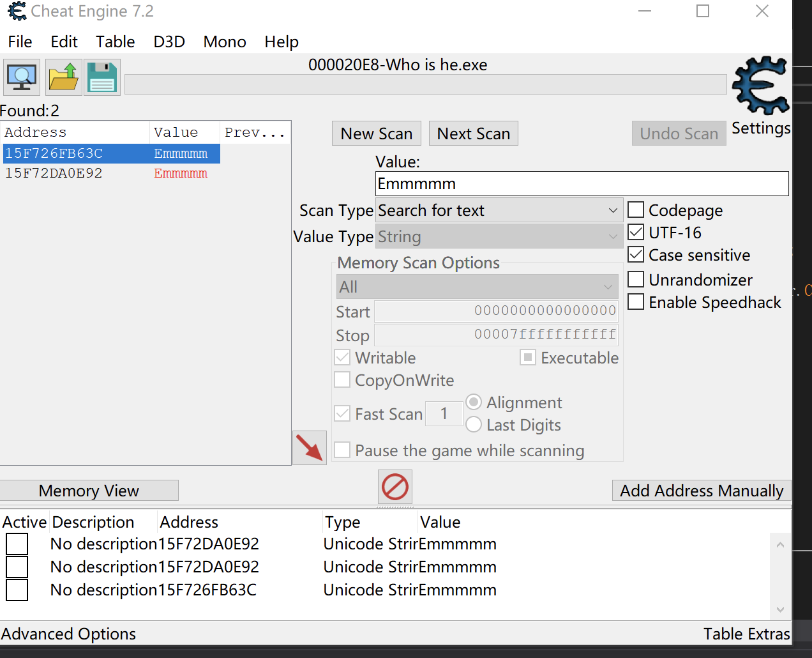Select the Last Digits radio button
Viewport: 812px width, 658px height.
(474, 424)
